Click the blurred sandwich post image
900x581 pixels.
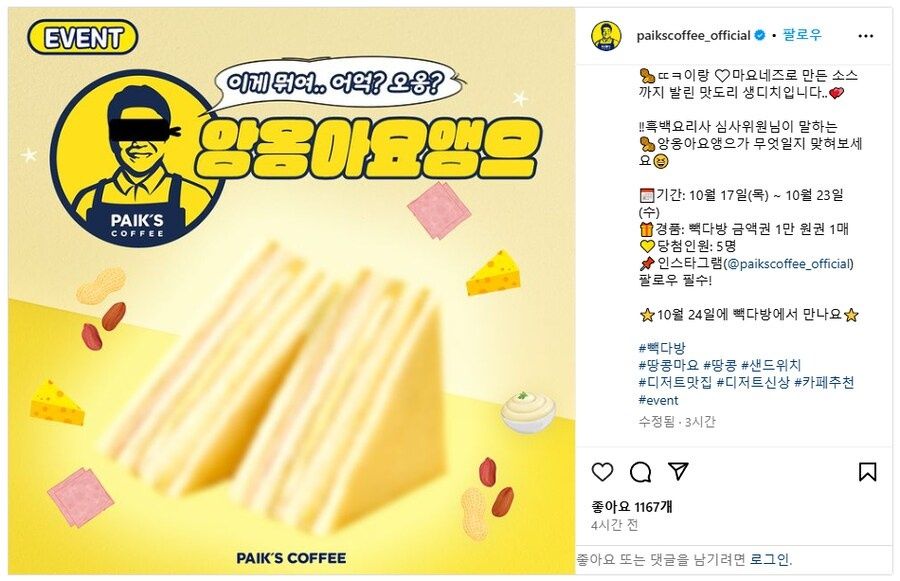point(292,291)
